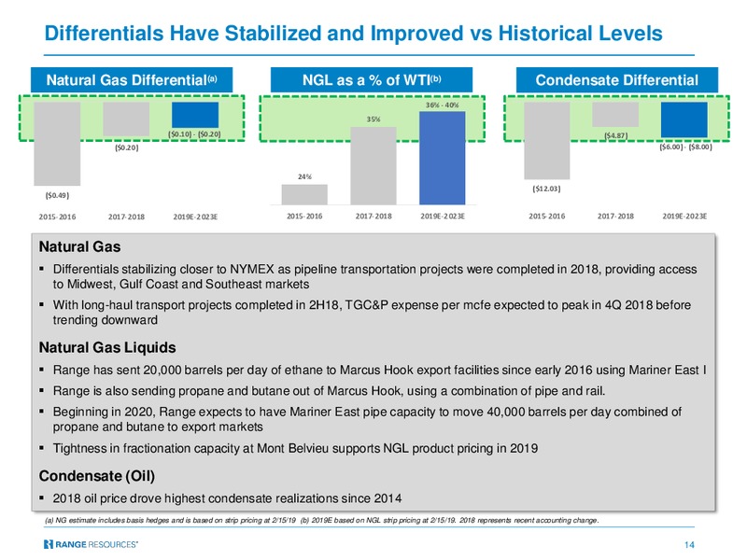Click the bullet about 40,000 barrels per day beginning 2020

367,419
